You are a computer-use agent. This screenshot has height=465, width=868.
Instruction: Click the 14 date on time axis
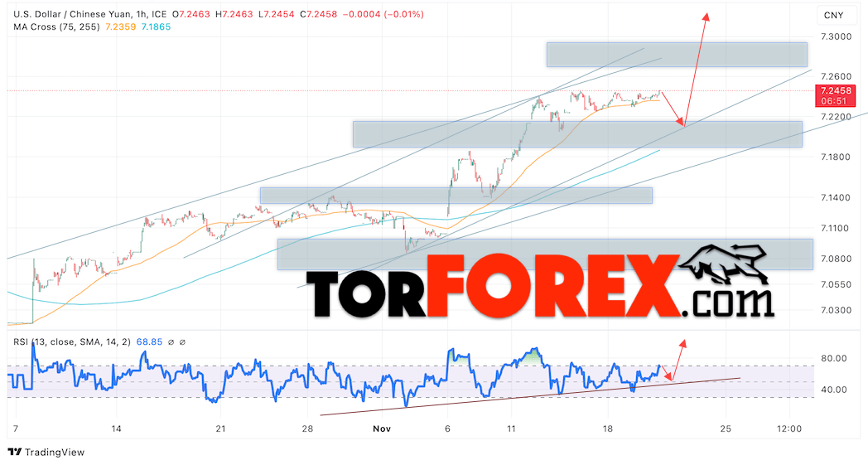pyautogui.click(x=116, y=429)
